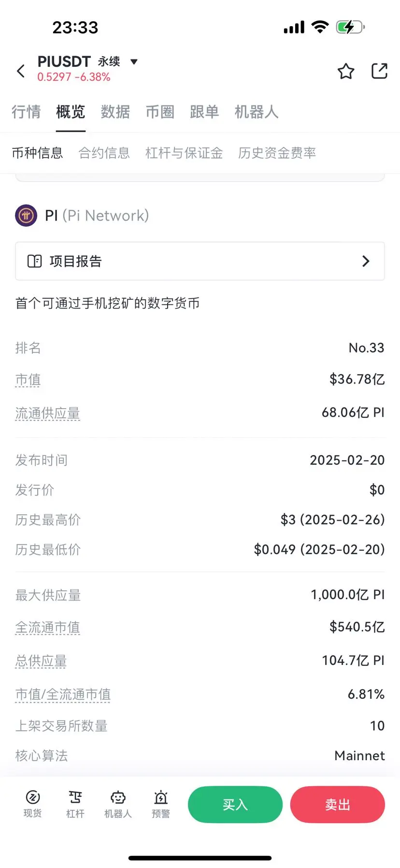The image size is (400, 868).
Task: Open the share icon at top right
Action: 379,71
